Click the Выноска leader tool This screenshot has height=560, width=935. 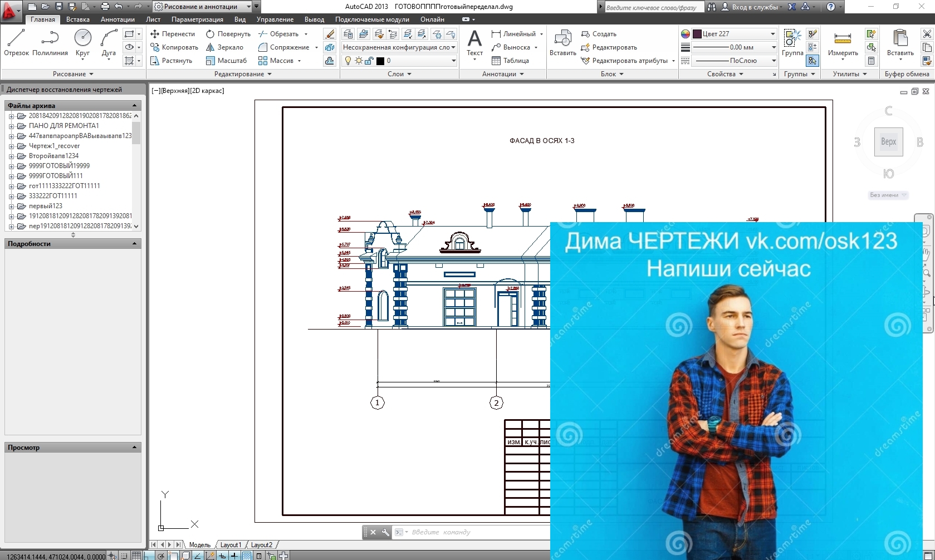click(511, 47)
